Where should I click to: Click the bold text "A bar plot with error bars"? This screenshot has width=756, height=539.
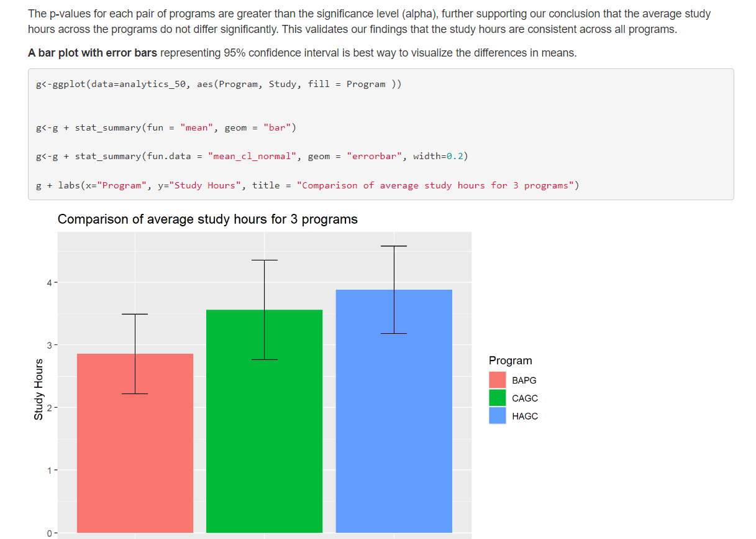(x=93, y=53)
